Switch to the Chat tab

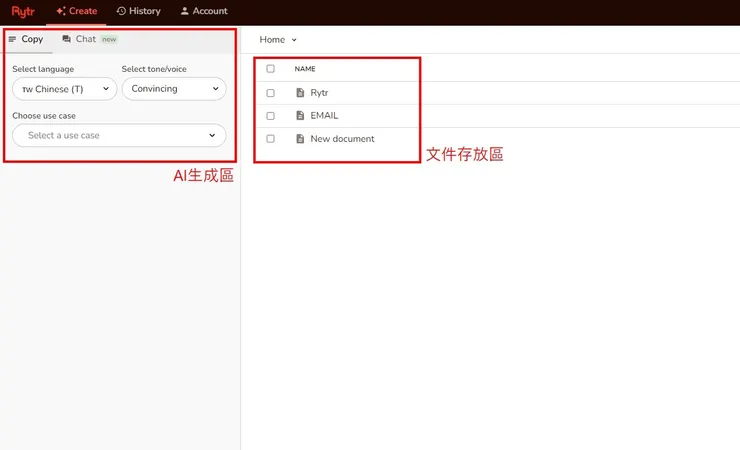89,39
